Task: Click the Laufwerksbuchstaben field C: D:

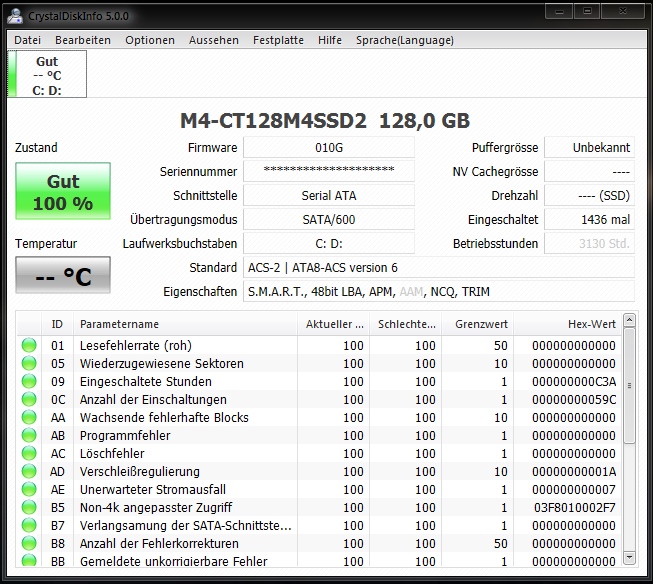Action: (x=329, y=243)
